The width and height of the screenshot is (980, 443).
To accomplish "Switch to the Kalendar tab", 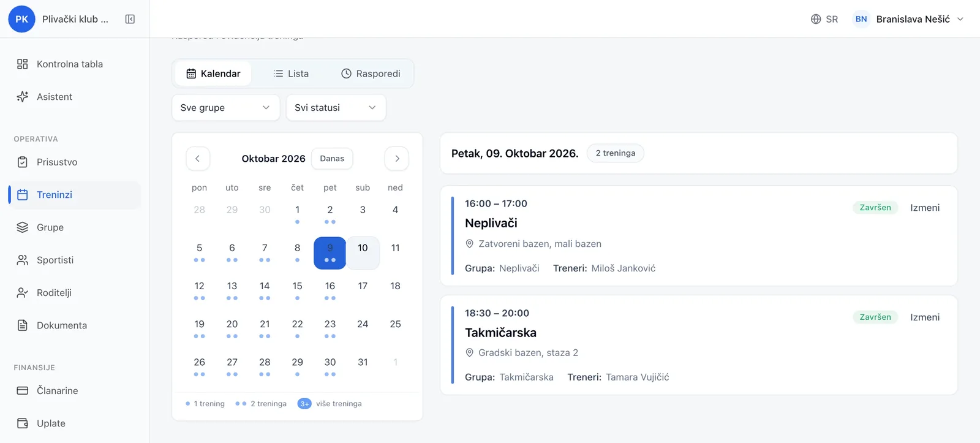I will (x=213, y=74).
